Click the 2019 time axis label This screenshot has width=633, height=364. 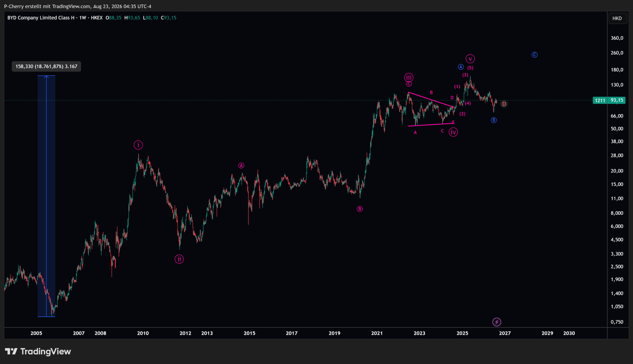tap(334, 333)
